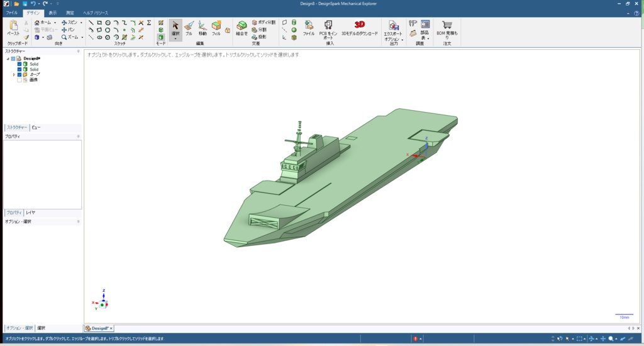
Task: Open the ファイル (File) menu
Action: coord(11,13)
